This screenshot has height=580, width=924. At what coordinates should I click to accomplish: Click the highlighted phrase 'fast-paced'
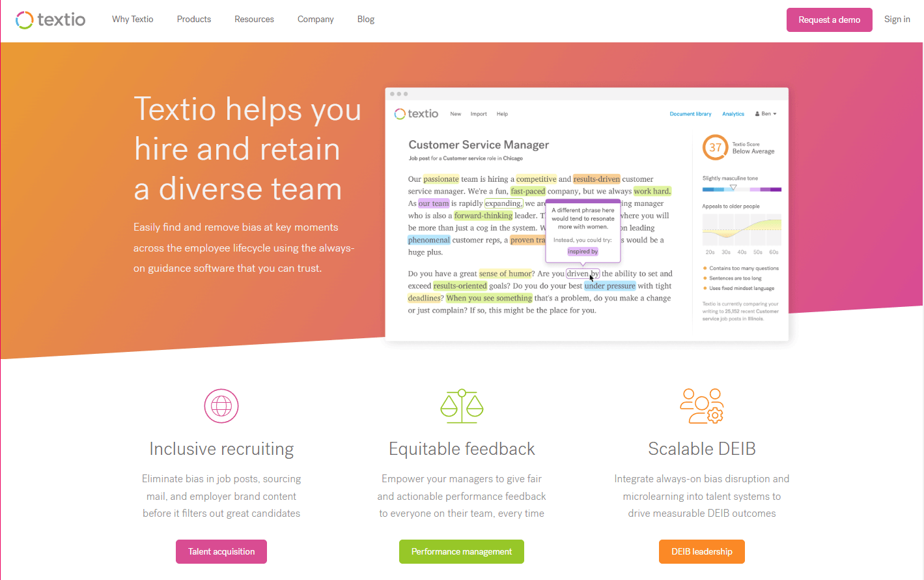(528, 192)
